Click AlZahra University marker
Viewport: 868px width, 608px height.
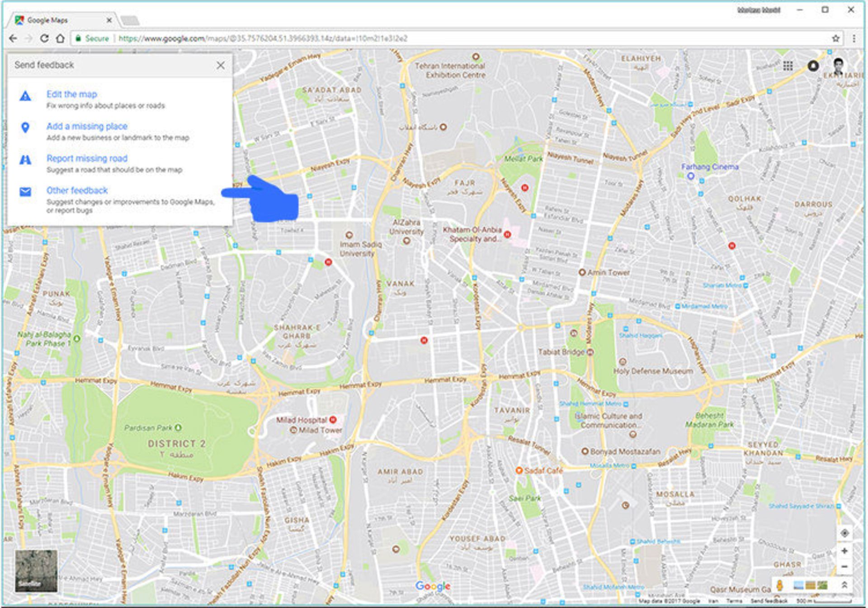point(406,241)
